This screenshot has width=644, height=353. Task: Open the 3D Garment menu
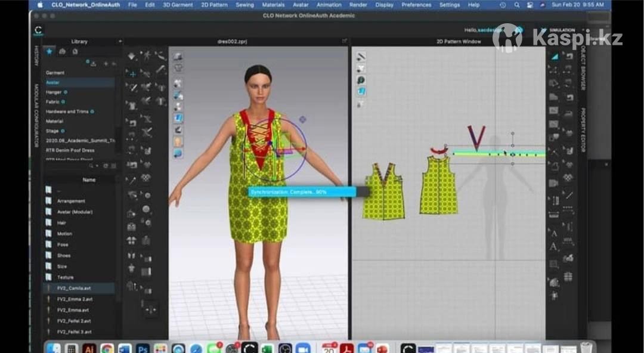pyautogui.click(x=178, y=5)
